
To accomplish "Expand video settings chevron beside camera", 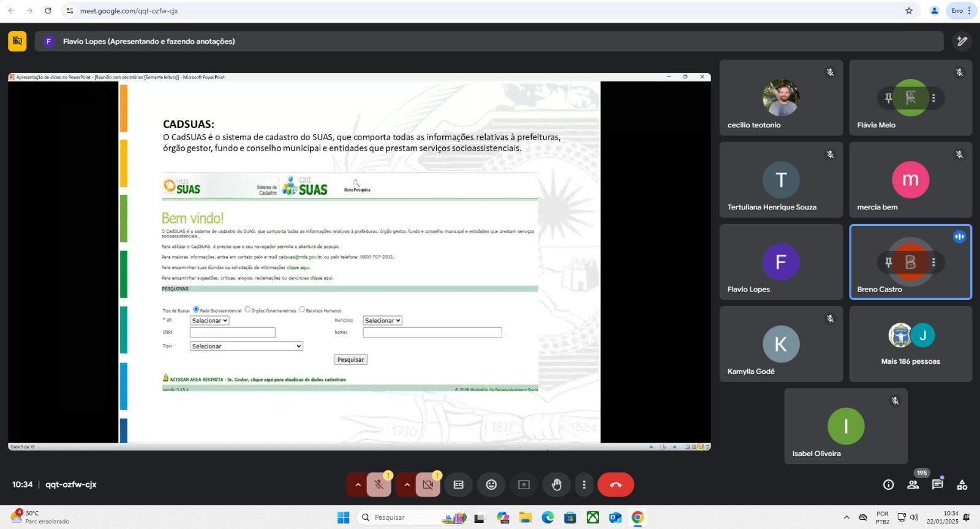I will click(x=407, y=485).
